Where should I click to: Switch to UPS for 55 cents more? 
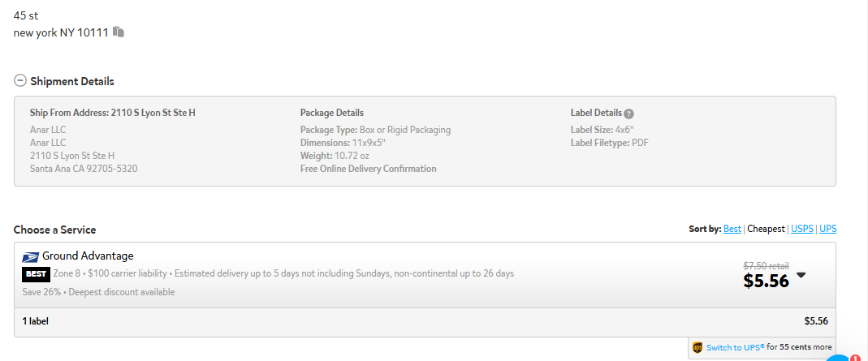tap(735, 347)
